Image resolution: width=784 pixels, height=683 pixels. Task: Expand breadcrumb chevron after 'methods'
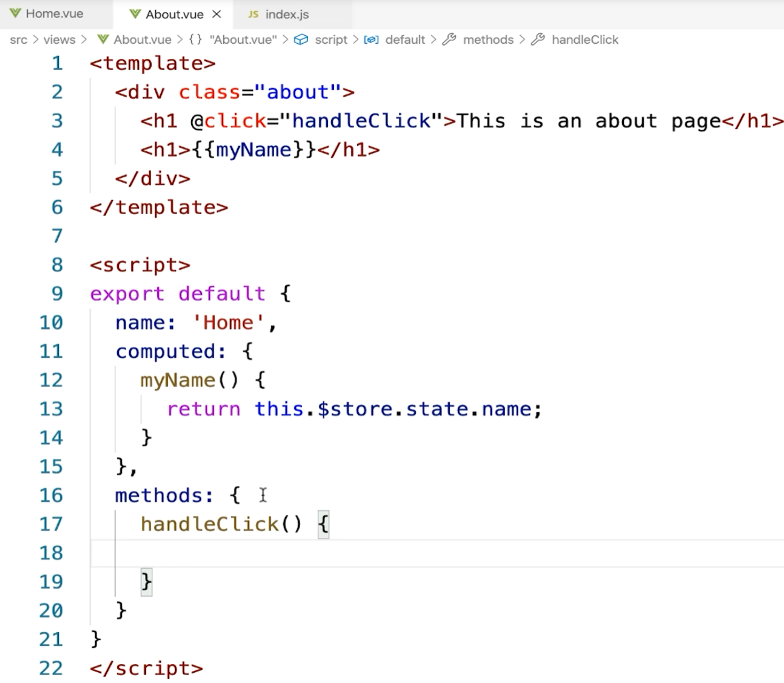[x=522, y=40]
